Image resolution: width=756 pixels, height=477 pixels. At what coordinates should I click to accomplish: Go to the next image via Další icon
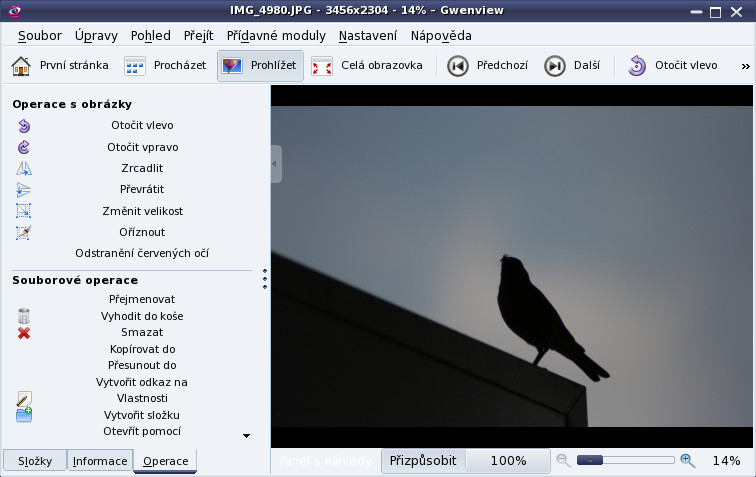[x=555, y=66]
